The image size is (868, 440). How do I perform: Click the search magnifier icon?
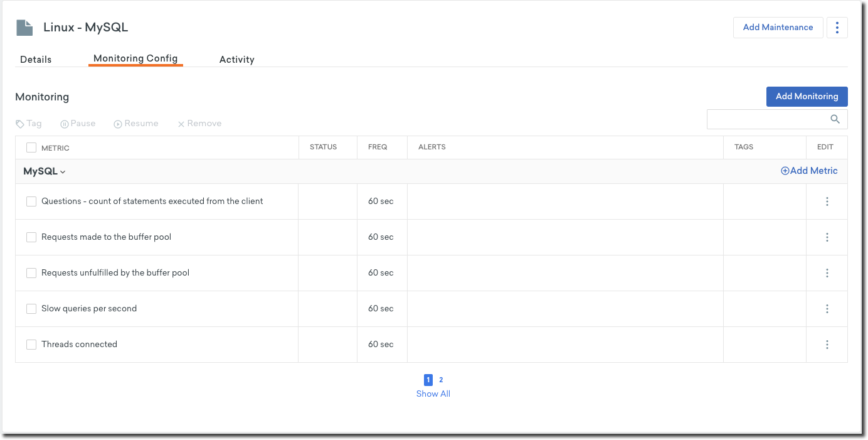[x=835, y=119]
